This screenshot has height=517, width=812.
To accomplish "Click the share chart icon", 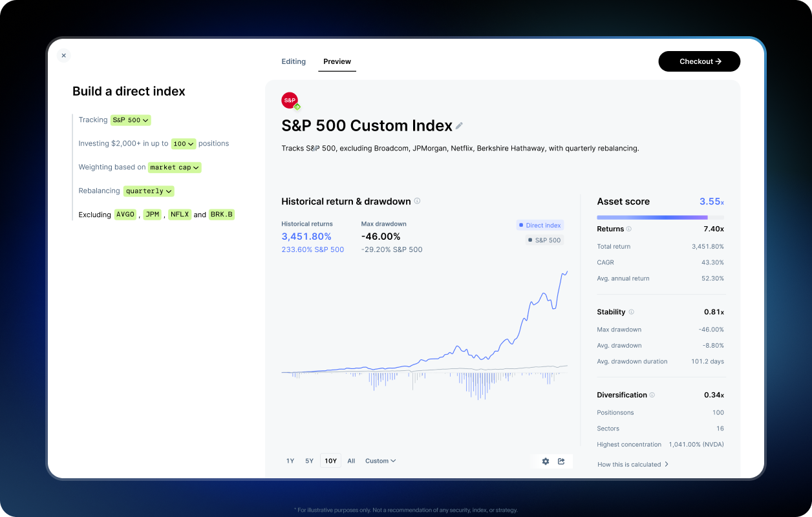I will coord(561,461).
